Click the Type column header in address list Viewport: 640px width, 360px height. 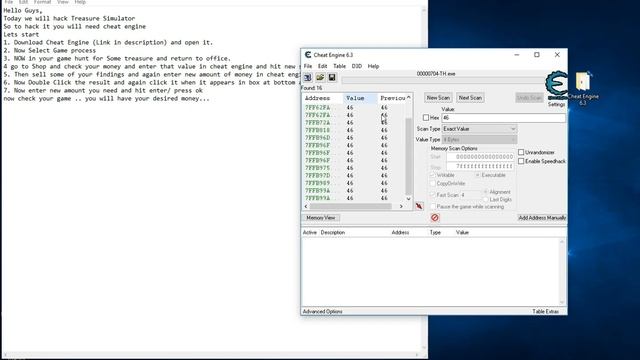click(x=435, y=232)
